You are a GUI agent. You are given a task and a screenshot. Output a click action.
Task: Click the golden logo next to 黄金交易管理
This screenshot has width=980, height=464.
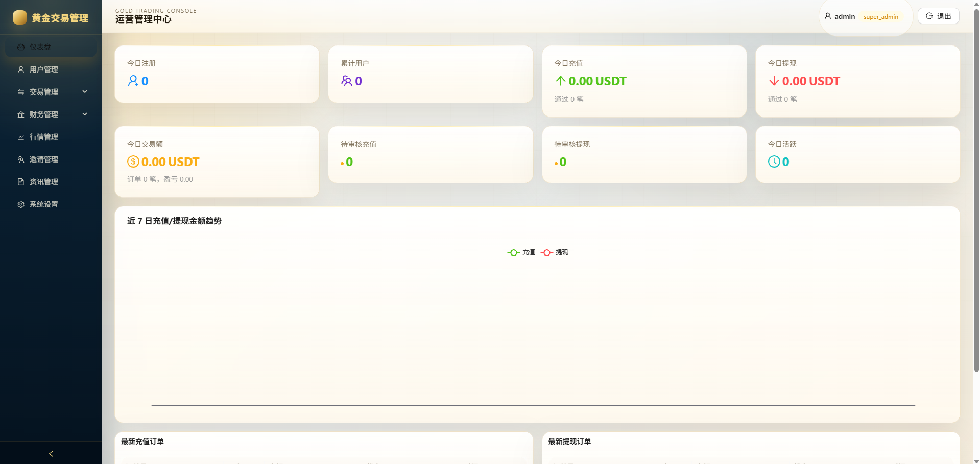pyautogui.click(x=20, y=17)
